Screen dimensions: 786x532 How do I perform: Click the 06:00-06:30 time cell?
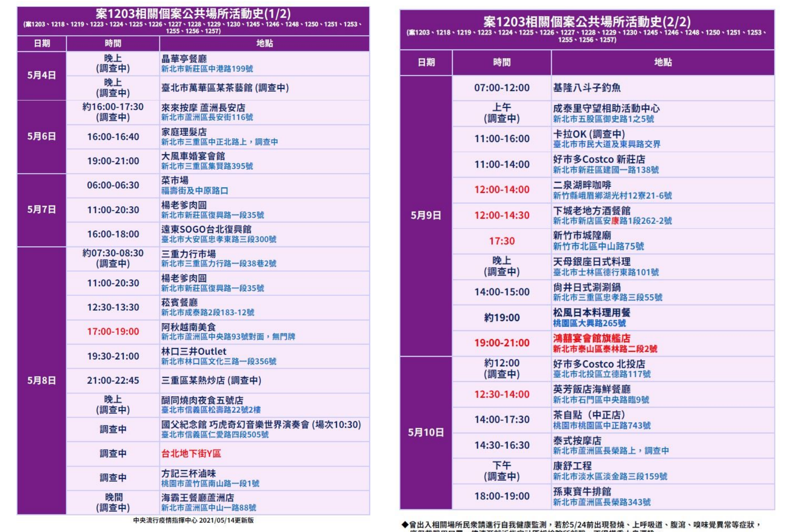pos(113,185)
